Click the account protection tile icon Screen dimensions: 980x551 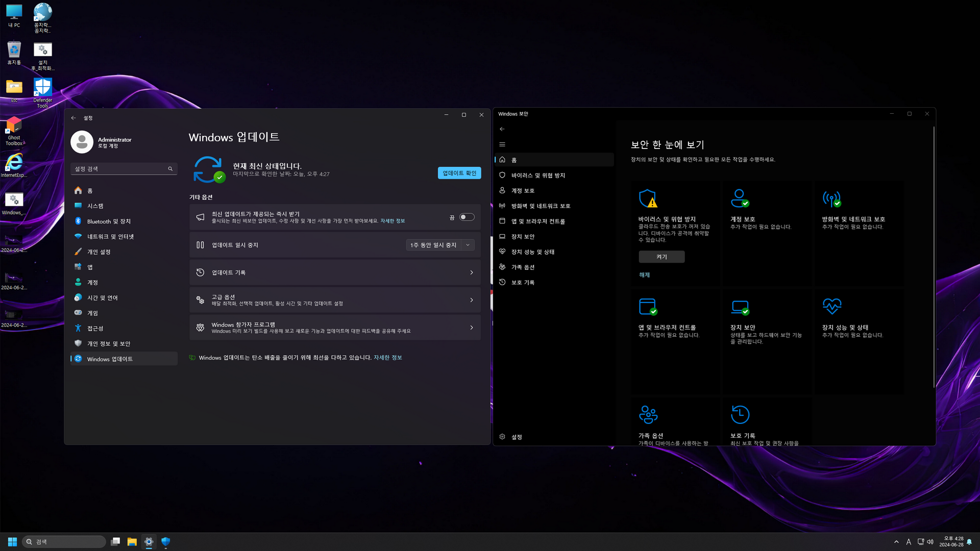(x=740, y=198)
